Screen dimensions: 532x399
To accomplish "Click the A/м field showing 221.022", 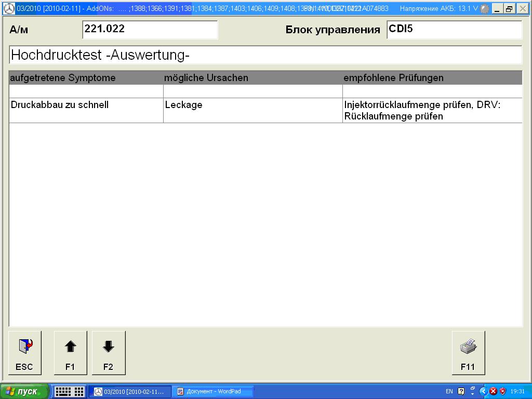I will 150,30.
